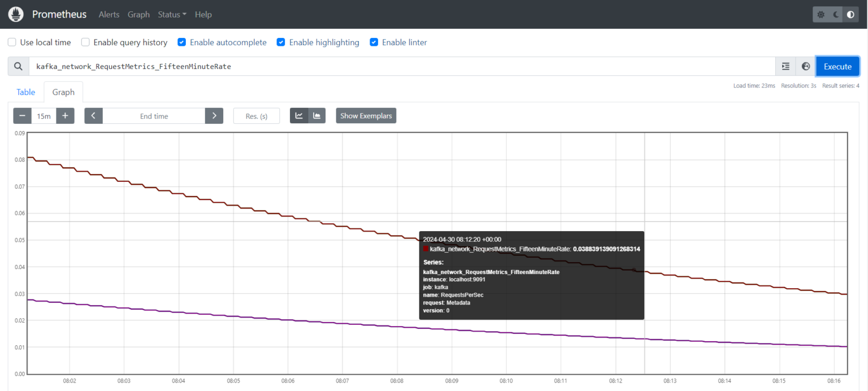Open the Status dropdown menu

[172, 14]
